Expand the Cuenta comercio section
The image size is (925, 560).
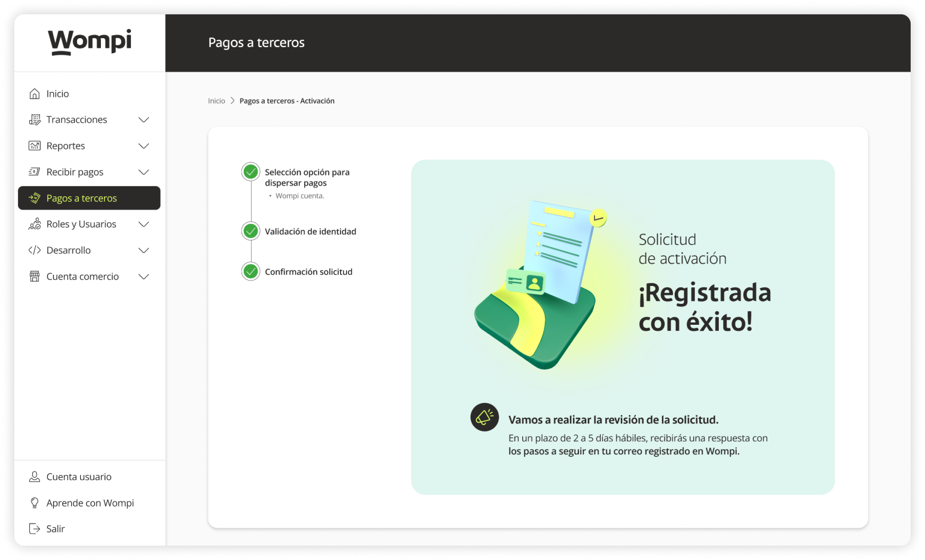click(x=143, y=276)
